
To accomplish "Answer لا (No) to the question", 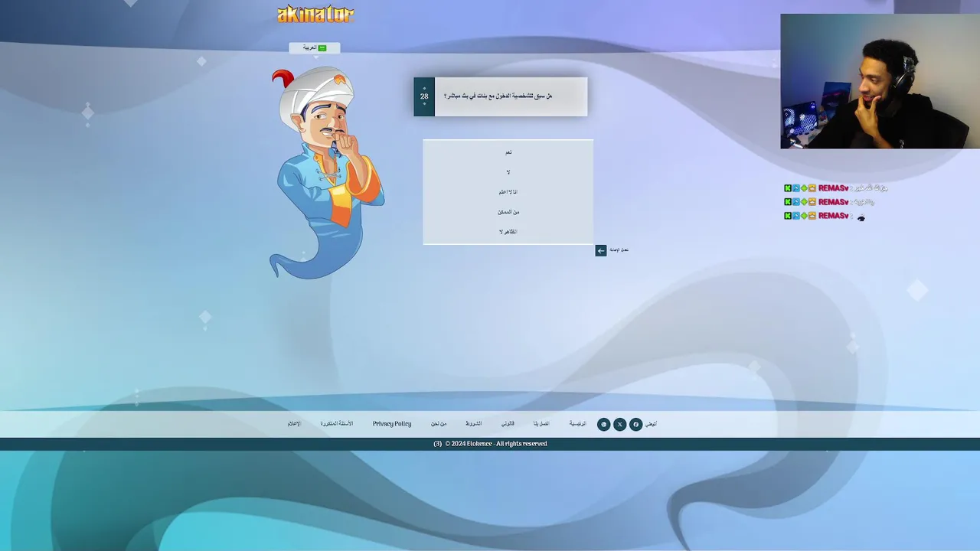I will pyautogui.click(x=508, y=172).
